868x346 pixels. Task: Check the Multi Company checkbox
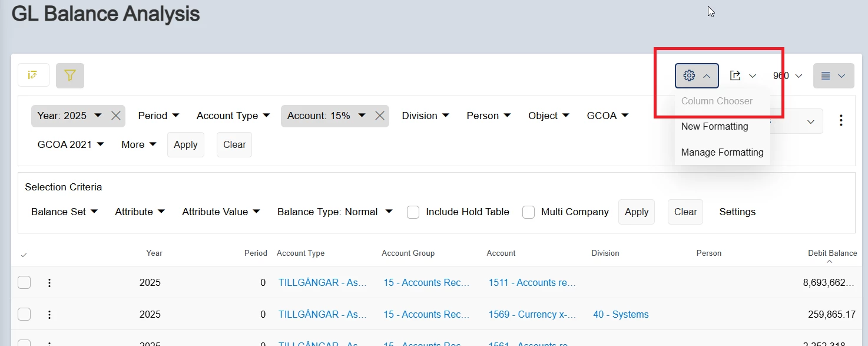[x=528, y=212]
